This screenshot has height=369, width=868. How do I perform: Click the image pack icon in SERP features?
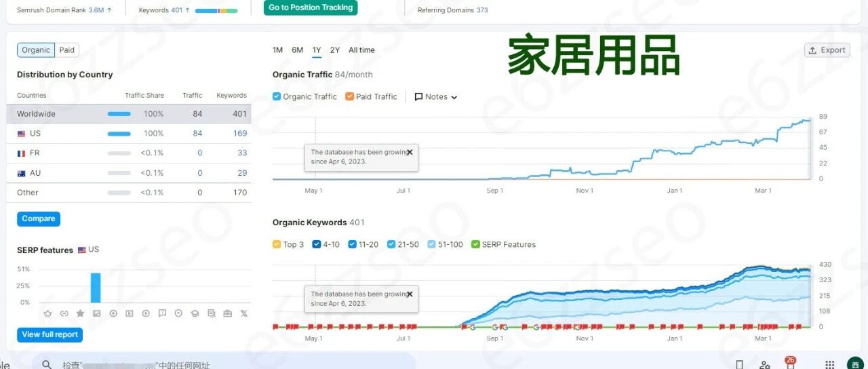(x=96, y=313)
